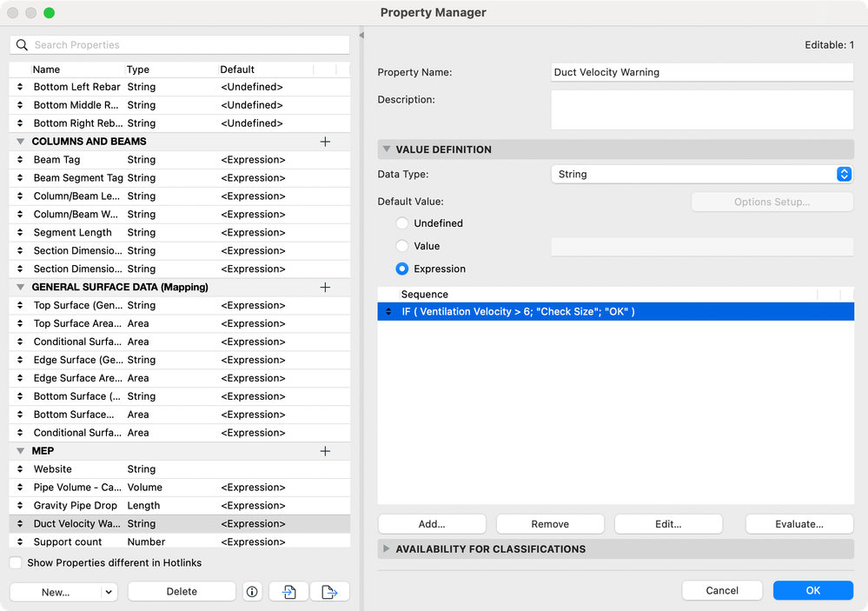Click reorder handle of Beam Segment Tag
The image size is (868, 611).
point(20,178)
